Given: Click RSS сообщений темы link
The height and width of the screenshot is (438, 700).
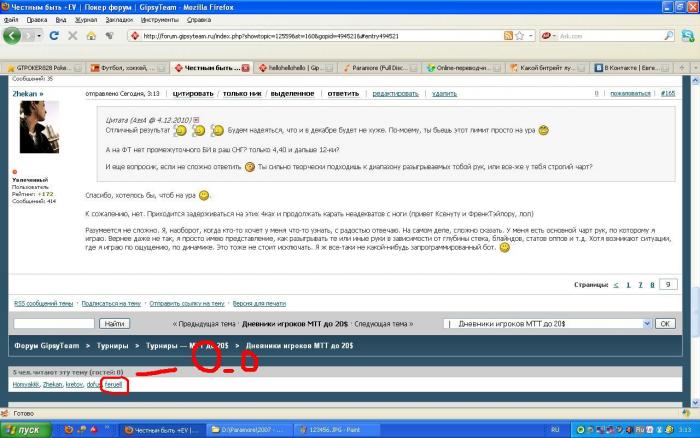Looking at the screenshot, I should point(43,304).
